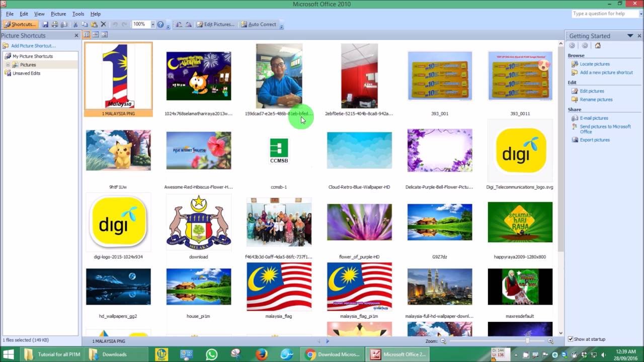The image size is (644, 362).
Task: Open Firefox from the taskbar
Action: 261,354
